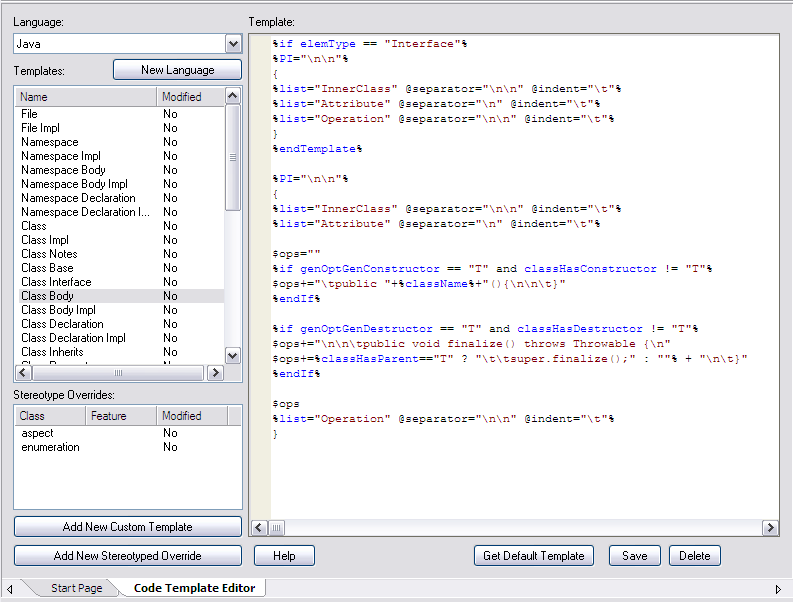This screenshot has width=793, height=602.
Task: Select the Code Template Editor tab
Action: point(194,588)
